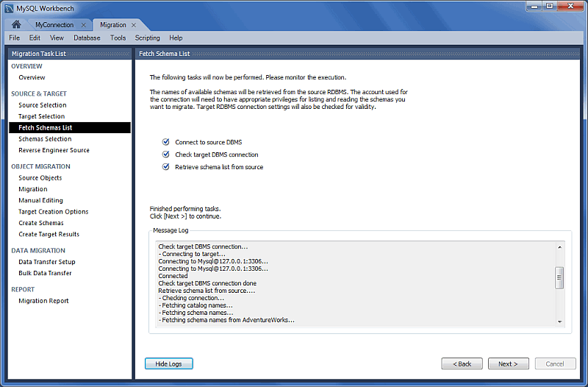Go back with the Back button
Viewport: 588px width, 387px height.
coord(462,363)
